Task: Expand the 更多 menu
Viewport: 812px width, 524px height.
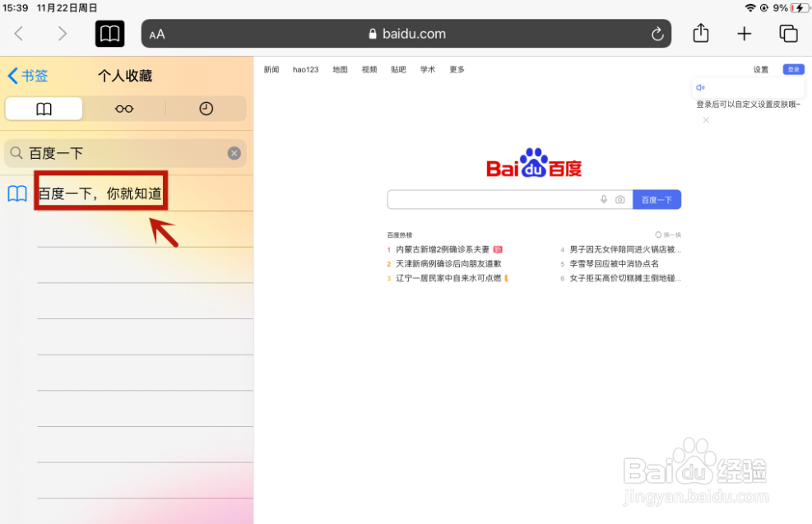Action: pos(457,69)
